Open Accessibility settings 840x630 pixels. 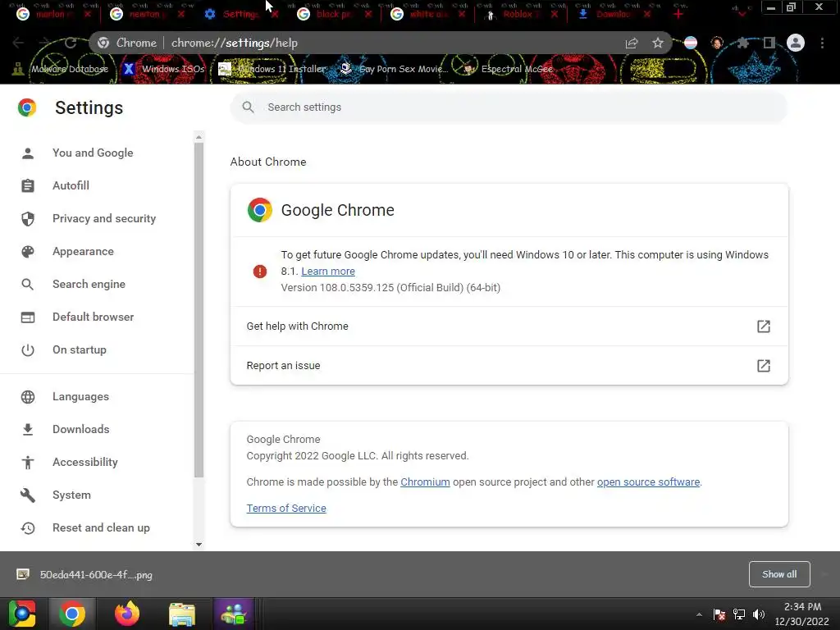click(85, 462)
